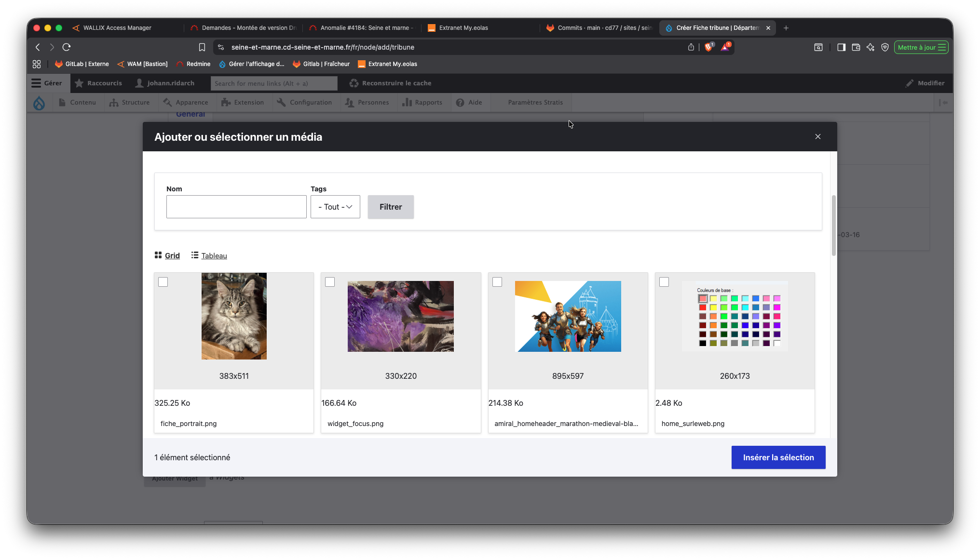Image resolution: width=980 pixels, height=560 pixels.
Task: Open the Tags dropdown showing Tout
Action: click(x=335, y=207)
